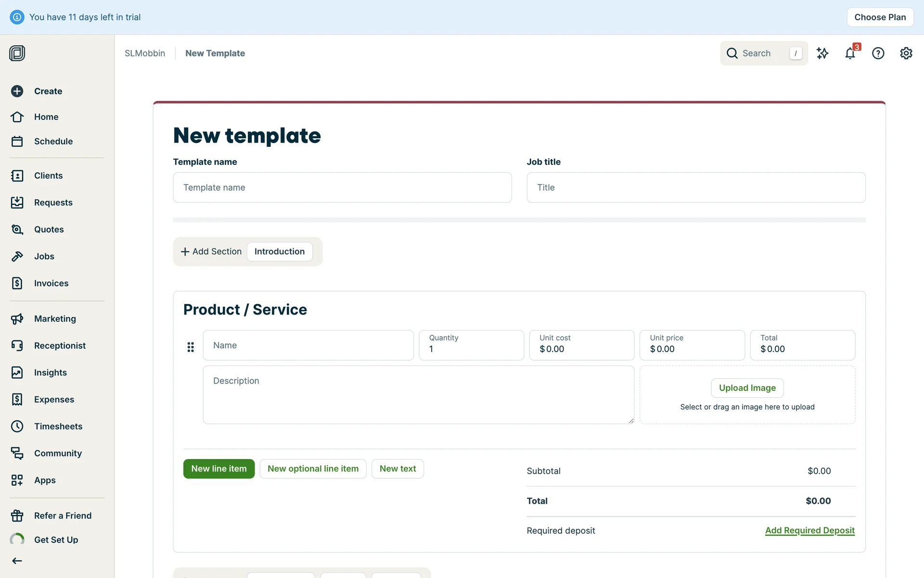Click the Choose Plan button

(880, 17)
